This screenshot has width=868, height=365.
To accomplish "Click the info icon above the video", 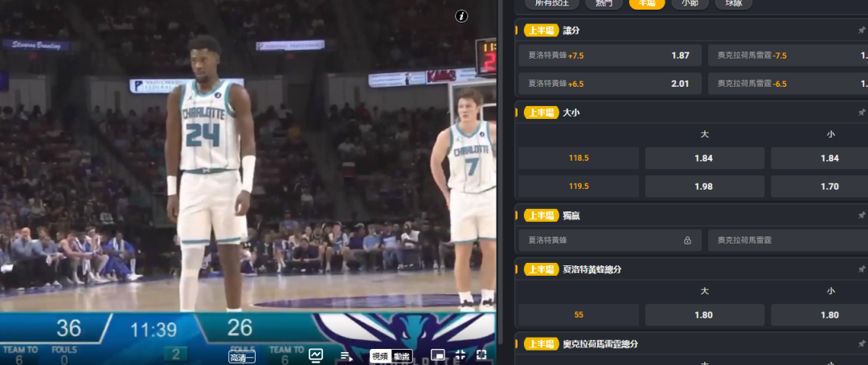I will [461, 16].
